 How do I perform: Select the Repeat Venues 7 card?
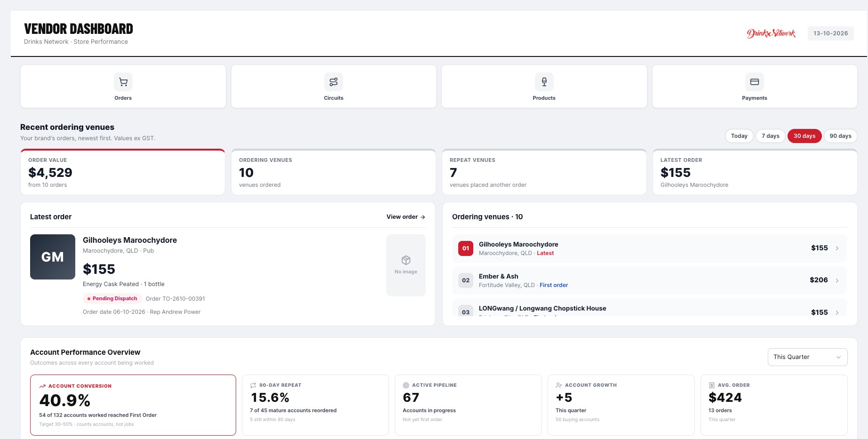point(544,172)
